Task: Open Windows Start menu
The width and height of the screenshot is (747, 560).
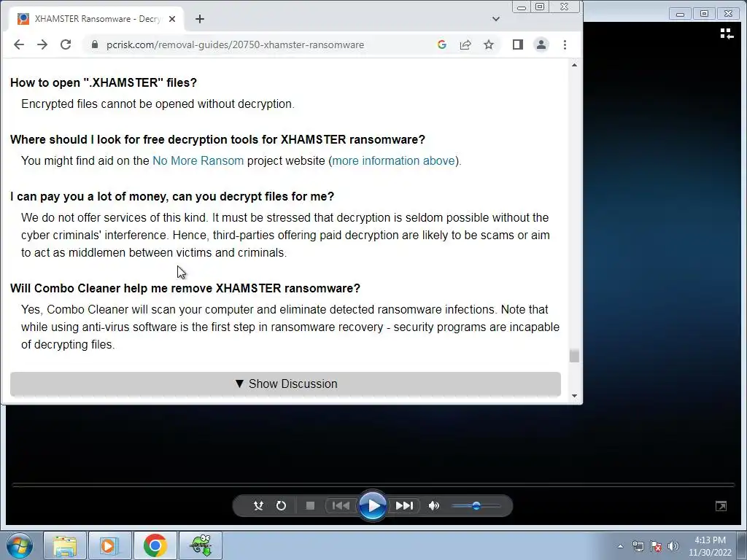Action: tap(20, 545)
